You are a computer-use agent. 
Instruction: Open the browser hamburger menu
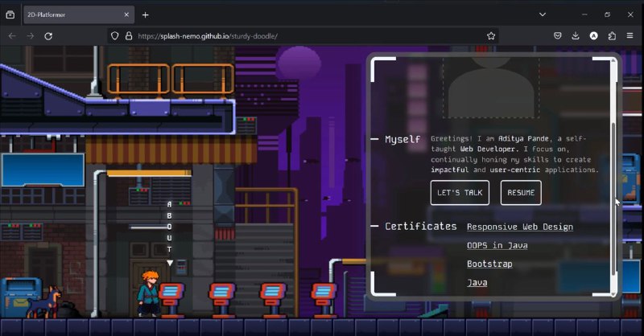click(630, 35)
